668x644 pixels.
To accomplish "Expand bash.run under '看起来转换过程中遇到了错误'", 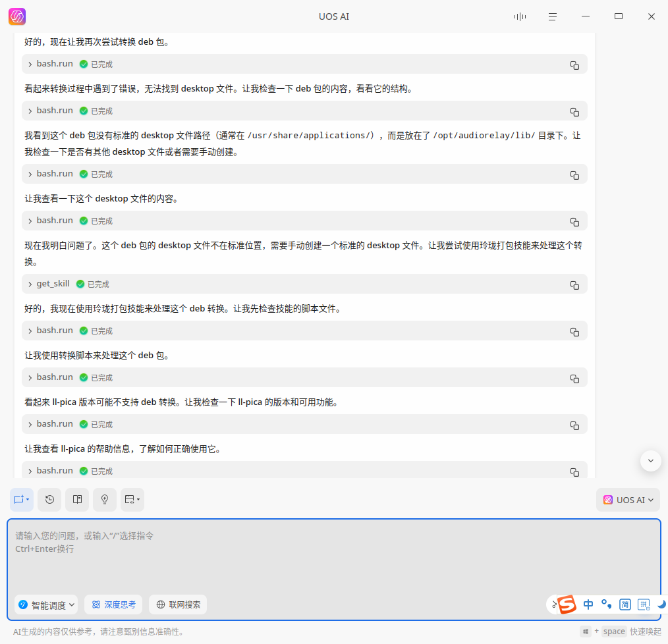I will pos(30,111).
